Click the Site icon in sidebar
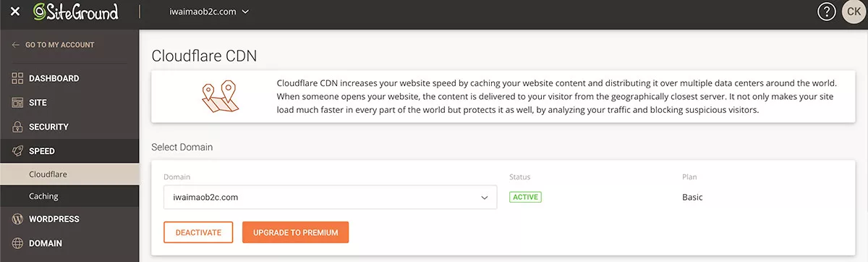 coord(17,103)
